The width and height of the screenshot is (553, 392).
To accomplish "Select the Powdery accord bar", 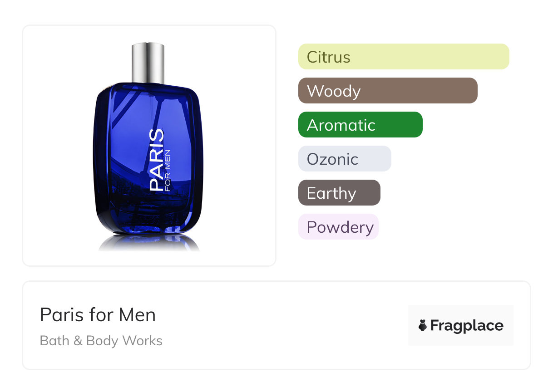I will click(338, 227).
